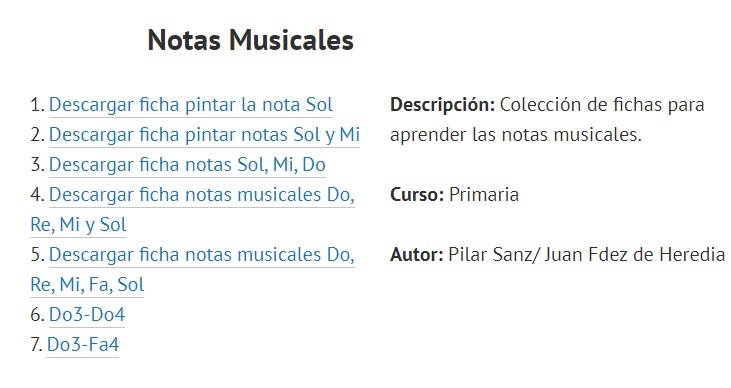Click the bold 'Curso:' label
The width and height of the screenshot is (731, 388).
pos(417,194)
